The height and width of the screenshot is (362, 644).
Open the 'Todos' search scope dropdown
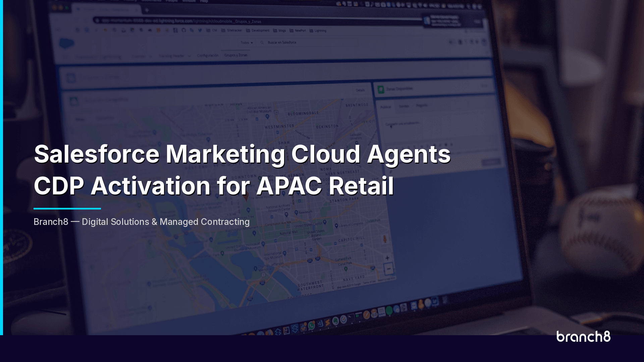(x=247, y=43)
